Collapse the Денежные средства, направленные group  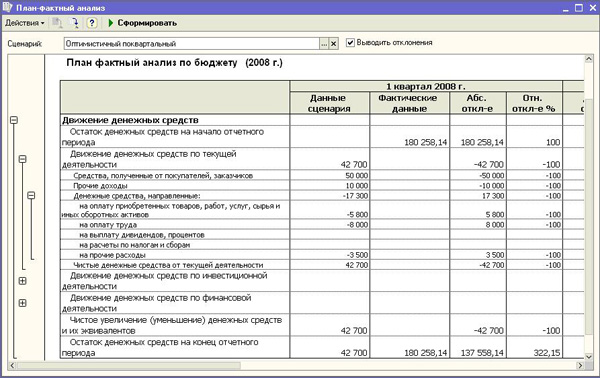(x=31, y=195)
